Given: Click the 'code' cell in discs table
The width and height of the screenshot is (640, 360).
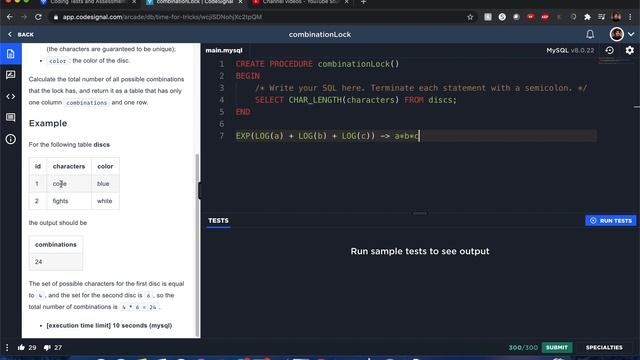Looking at the screenshot, I should click(60, 184).
